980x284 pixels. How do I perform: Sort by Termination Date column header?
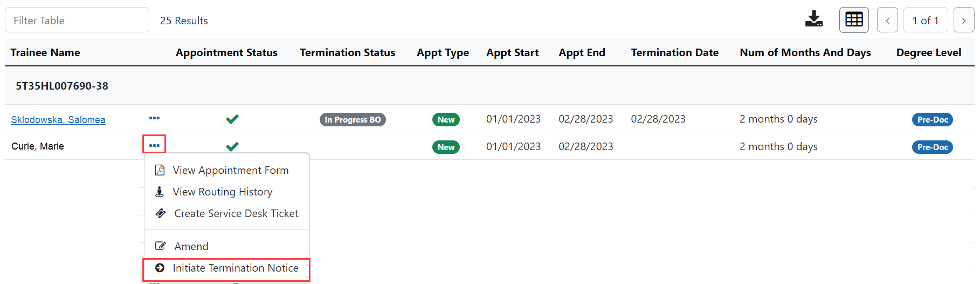(x=675, y=52)
